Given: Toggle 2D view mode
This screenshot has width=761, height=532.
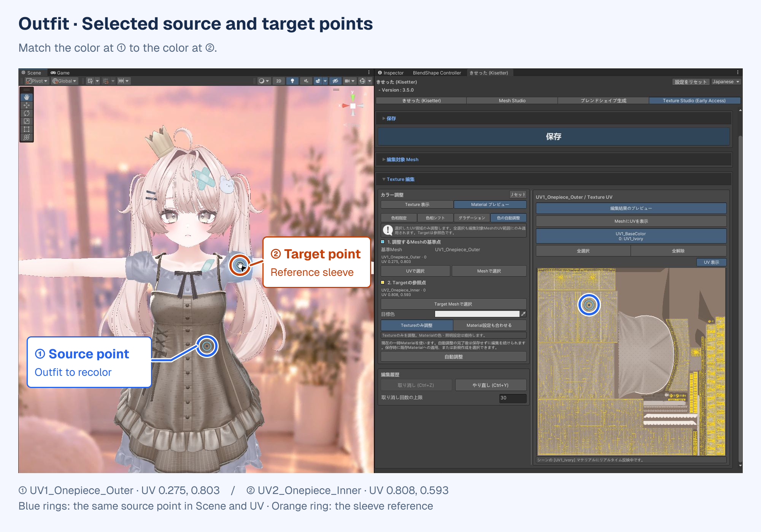Looking at the screenshot, I should pyautogui.click(x=279, y=81).
